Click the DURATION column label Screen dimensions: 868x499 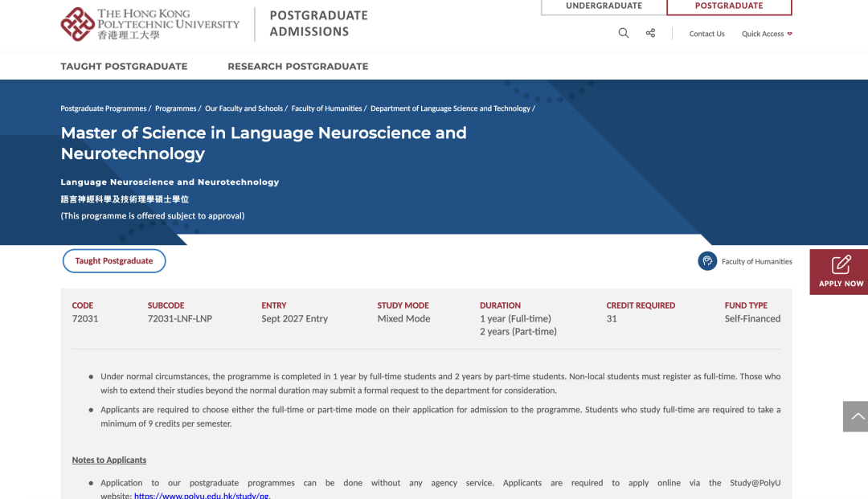[500, 305]
